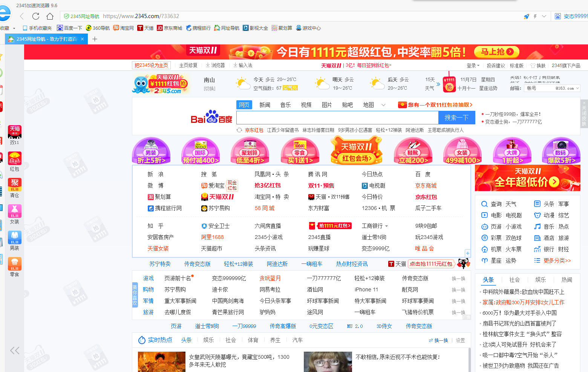
Task: Open the 登录 dropdown
Action: (473, 66)
